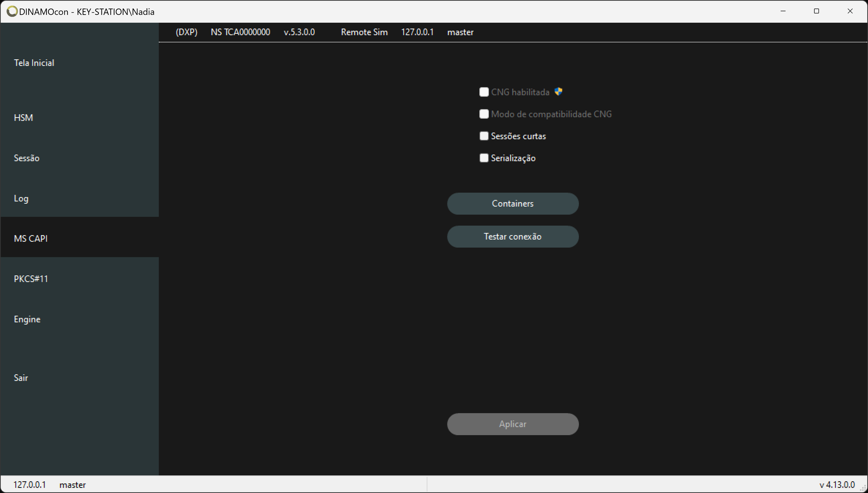Go to Tela Inicial in sidebar
Viewport: 868px width, 493px height.
80,63
